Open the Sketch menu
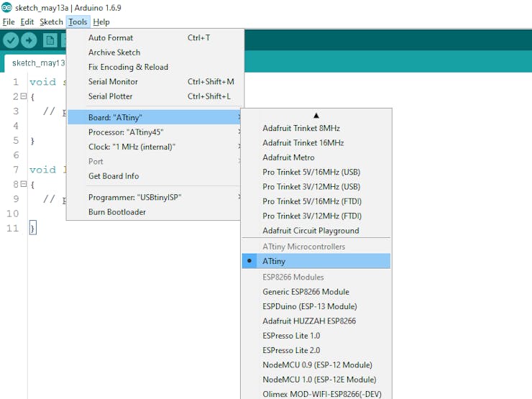This screenshot has height=399, width=532. [51, 22]
